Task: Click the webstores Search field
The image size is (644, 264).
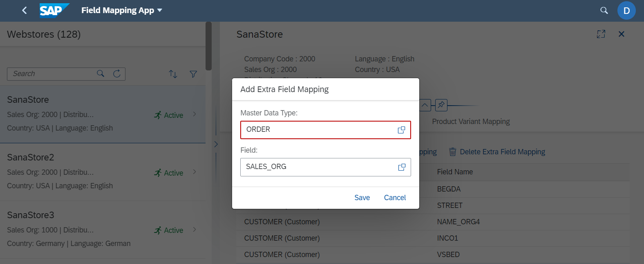Action: (x=51, y=74)
